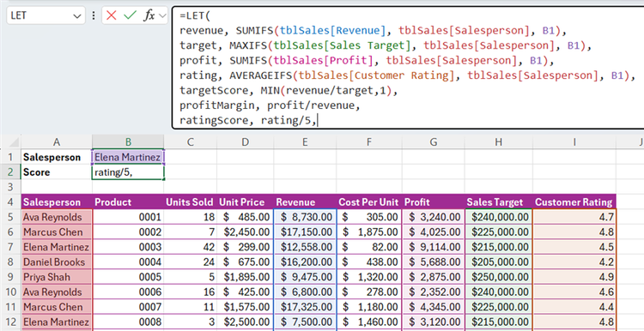The image size is (644, 331).
Task: Open the Name Box dropdown arrow
Action: (76, 16)
